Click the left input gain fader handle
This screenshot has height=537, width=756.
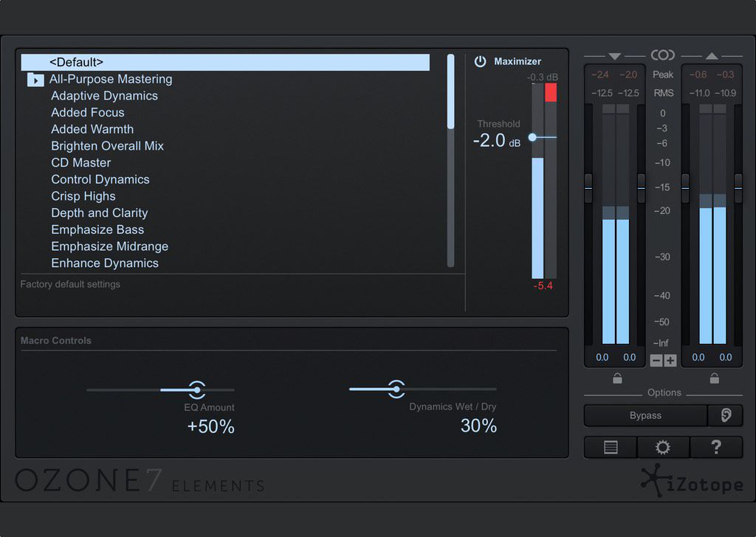point(588,188)
